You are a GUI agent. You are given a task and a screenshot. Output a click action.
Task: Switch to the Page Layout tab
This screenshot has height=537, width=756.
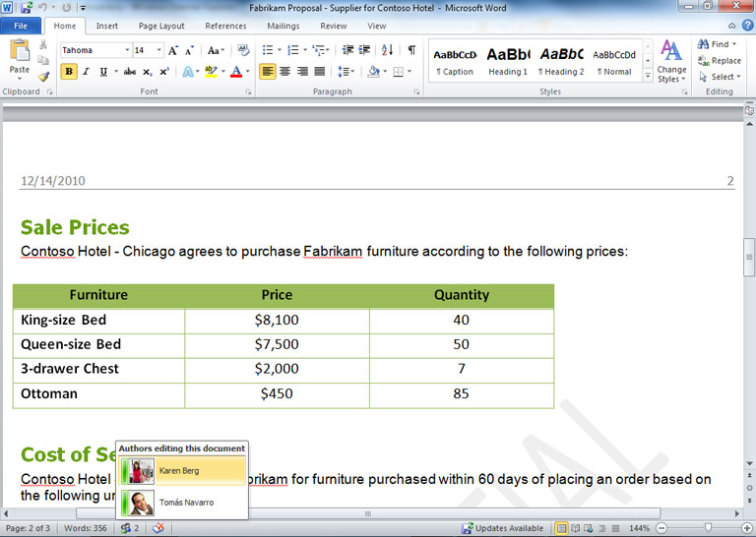161,26
